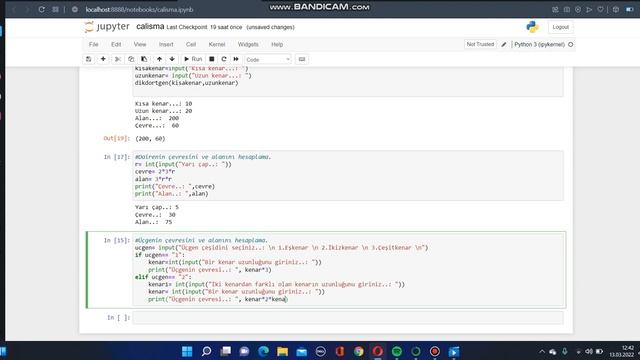This screenshot has height=360, width=640.
Task: Click the browser address bar URL
Action: tap(139, 9)
